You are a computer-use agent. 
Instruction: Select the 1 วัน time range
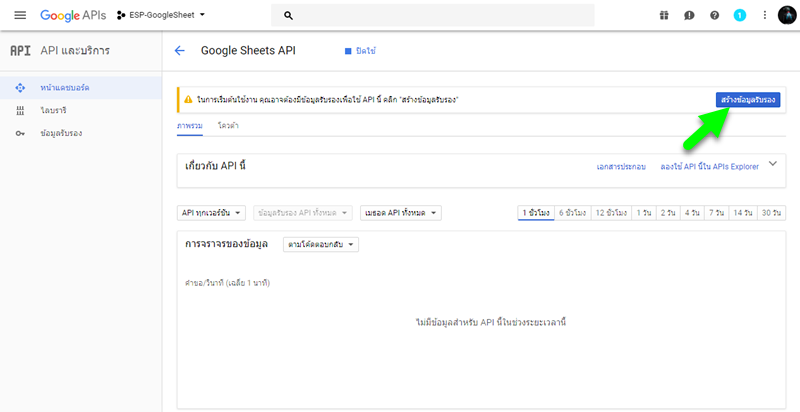[x=644, y=213]
